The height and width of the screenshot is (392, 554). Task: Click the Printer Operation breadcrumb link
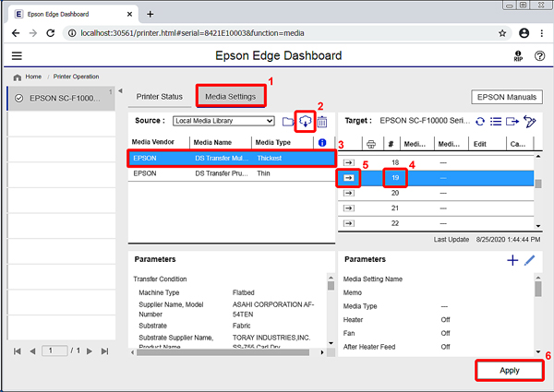click(x=76, y=77)
